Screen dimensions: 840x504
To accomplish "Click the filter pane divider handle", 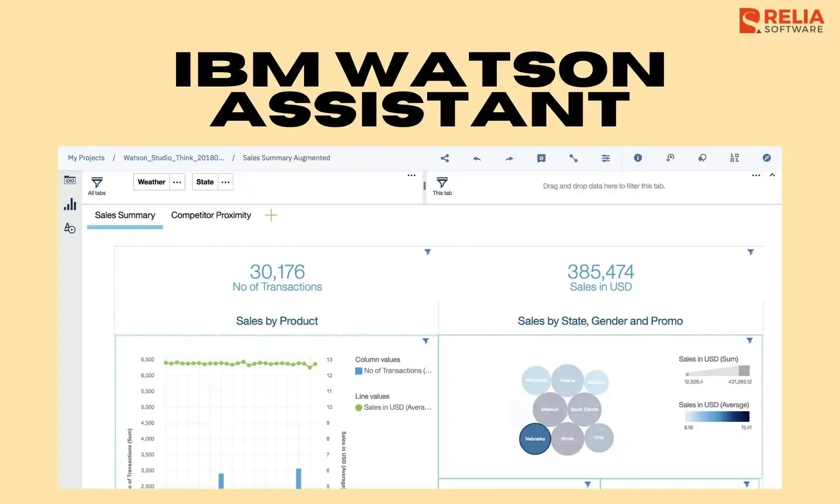I will [425, 186].
